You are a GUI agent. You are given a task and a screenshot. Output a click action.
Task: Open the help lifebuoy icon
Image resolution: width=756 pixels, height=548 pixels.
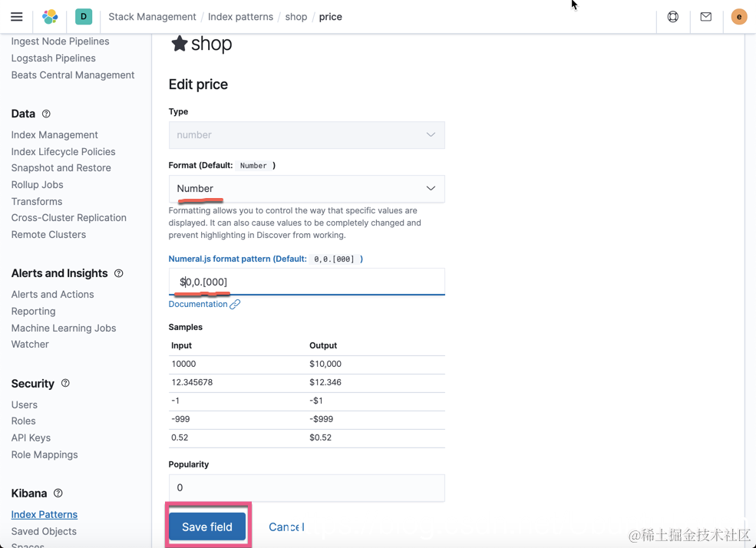click(673, 17)
